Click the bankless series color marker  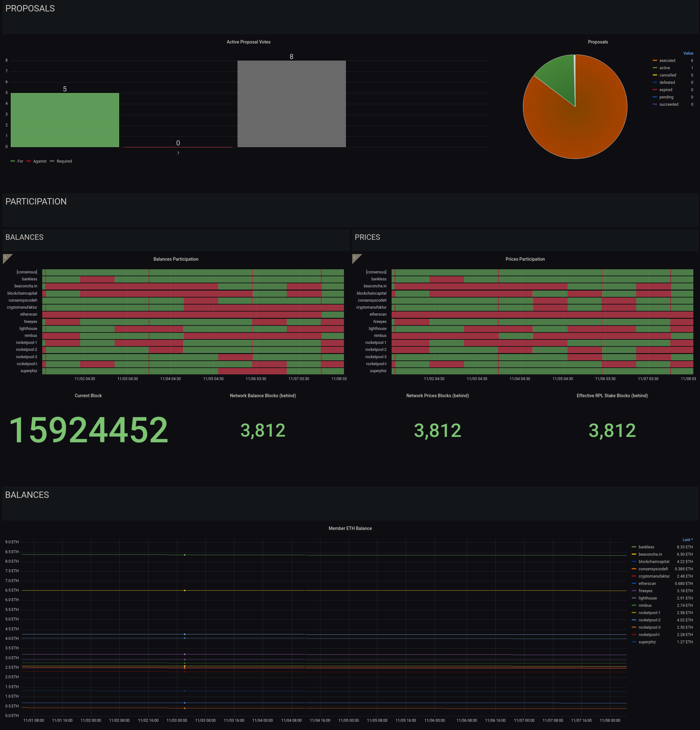634,547
